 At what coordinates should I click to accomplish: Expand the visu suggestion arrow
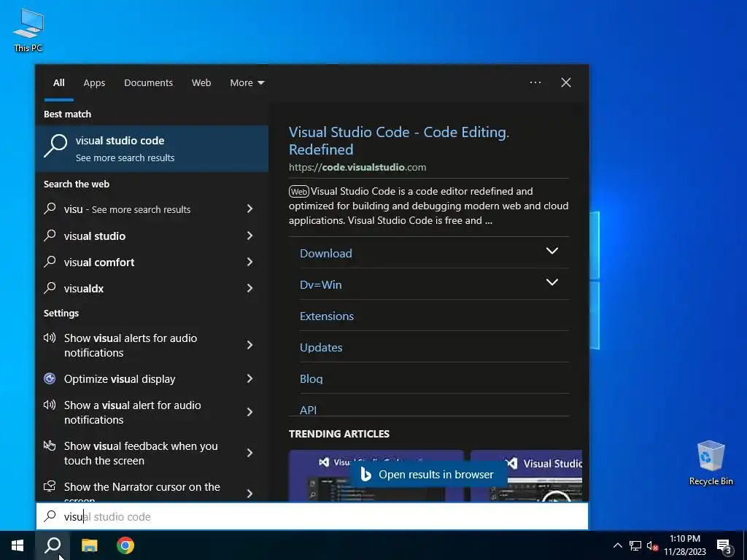249,209
